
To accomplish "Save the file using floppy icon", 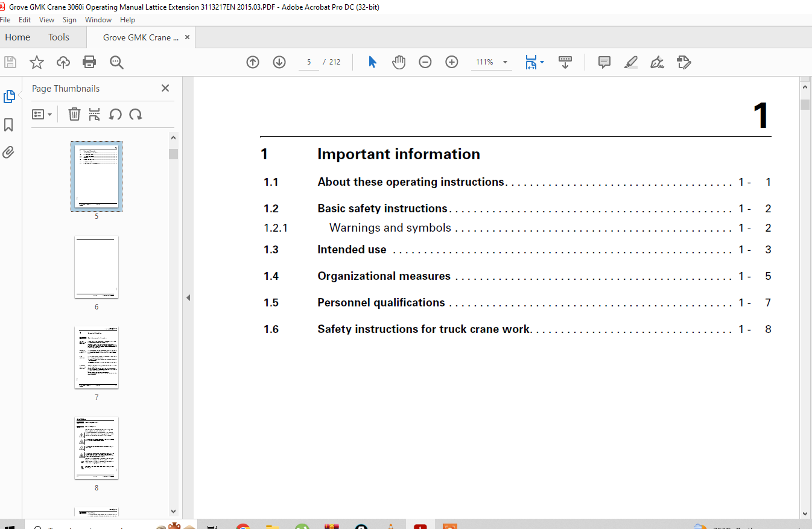I will (10, 62).
